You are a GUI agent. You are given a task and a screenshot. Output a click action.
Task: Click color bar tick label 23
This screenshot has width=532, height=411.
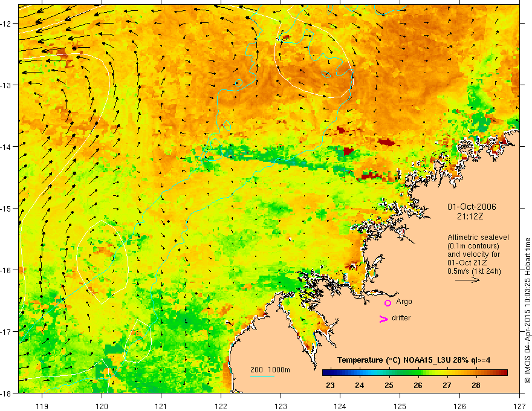330,385
